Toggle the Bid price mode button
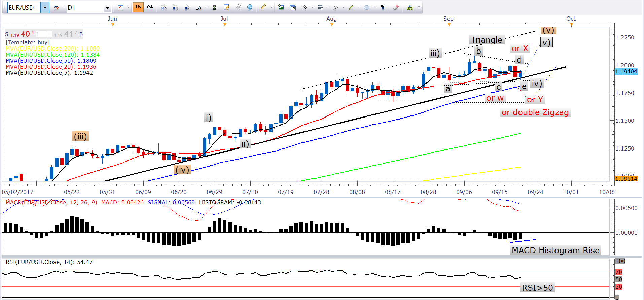This screenshot has height=300, width=644. [138, 7]
